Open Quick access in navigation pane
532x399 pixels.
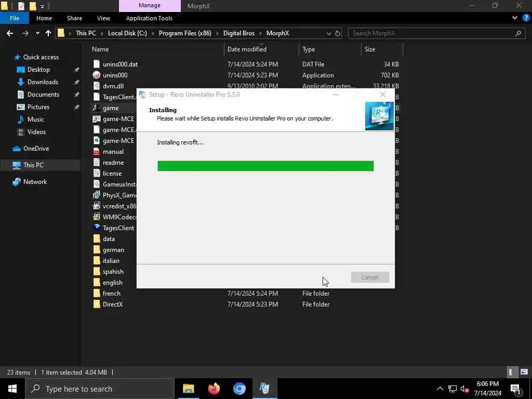pyautogui.click(x=41, y=57)
